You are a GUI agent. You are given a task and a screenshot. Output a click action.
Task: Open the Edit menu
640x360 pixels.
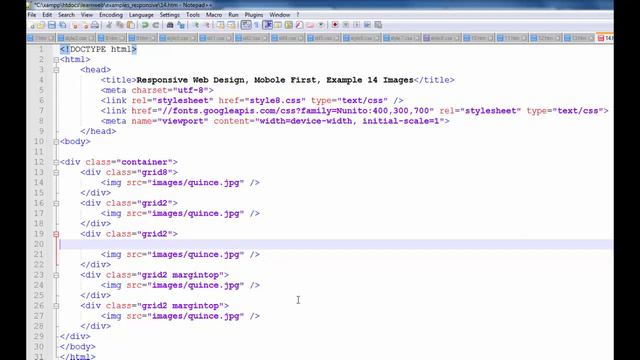pos(47,15)
